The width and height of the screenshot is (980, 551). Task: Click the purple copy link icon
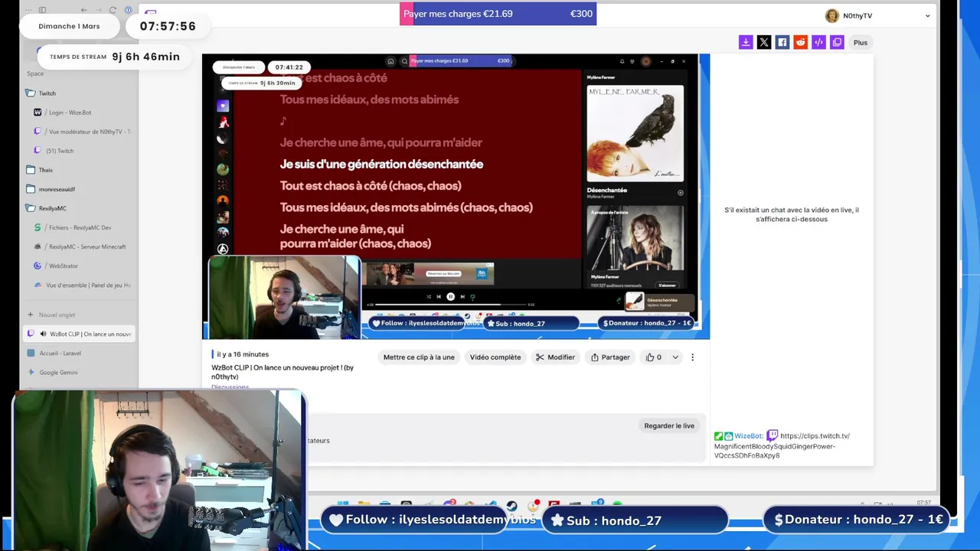coord(837,42)
